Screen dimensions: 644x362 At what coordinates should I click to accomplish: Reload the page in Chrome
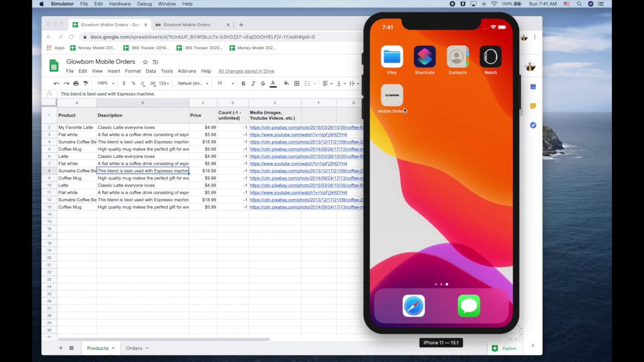71,37
